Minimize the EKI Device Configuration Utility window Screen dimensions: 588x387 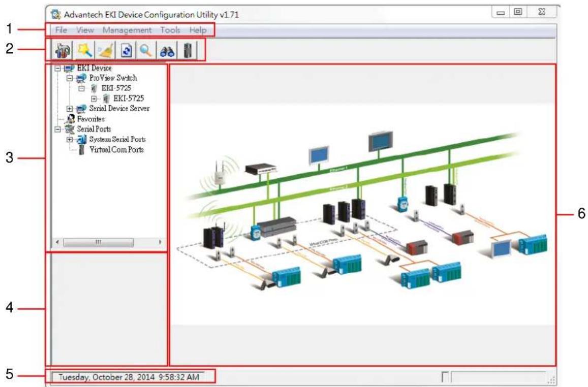(500, 12)
